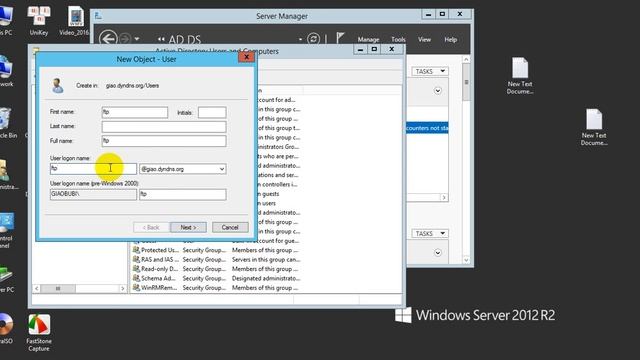
Task: Open the navigation history dropdown arrow
Action: [137, 39]
